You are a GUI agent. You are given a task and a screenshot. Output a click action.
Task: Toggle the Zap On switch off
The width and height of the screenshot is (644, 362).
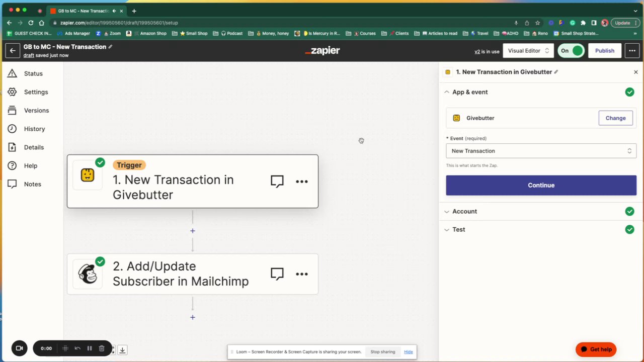(571, 51)
